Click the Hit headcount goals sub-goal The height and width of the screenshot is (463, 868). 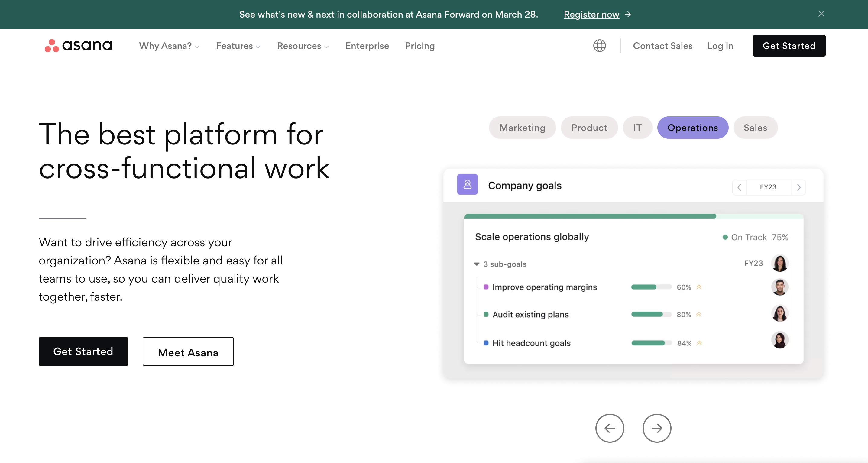point(531,343)
